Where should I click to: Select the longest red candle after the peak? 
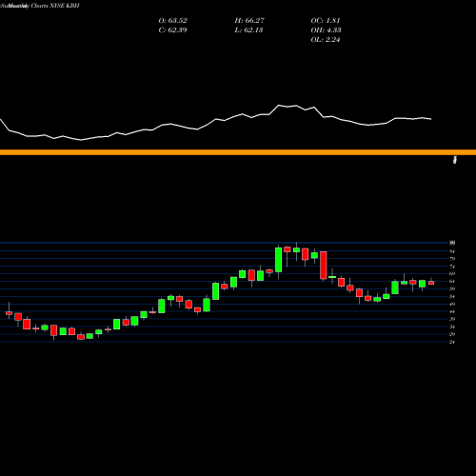click(x=324, y=266)
